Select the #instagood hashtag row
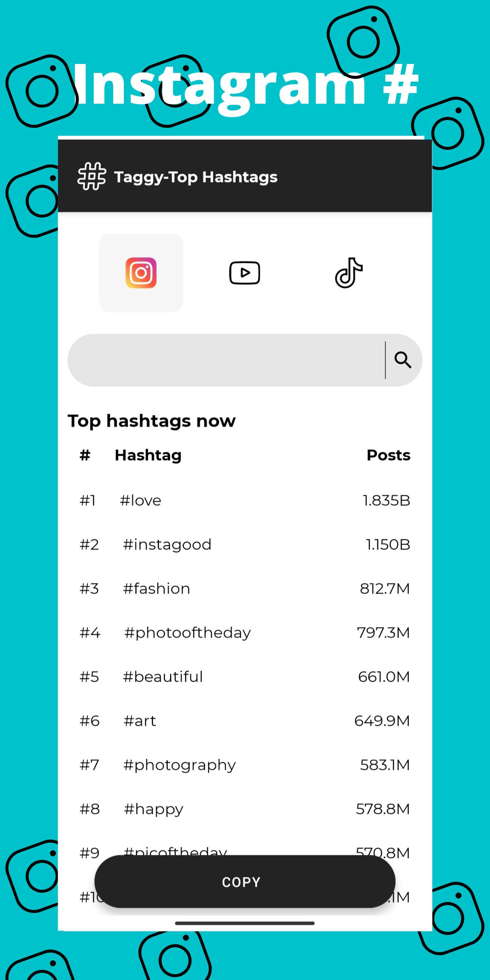490x980 pixels. 245,544
